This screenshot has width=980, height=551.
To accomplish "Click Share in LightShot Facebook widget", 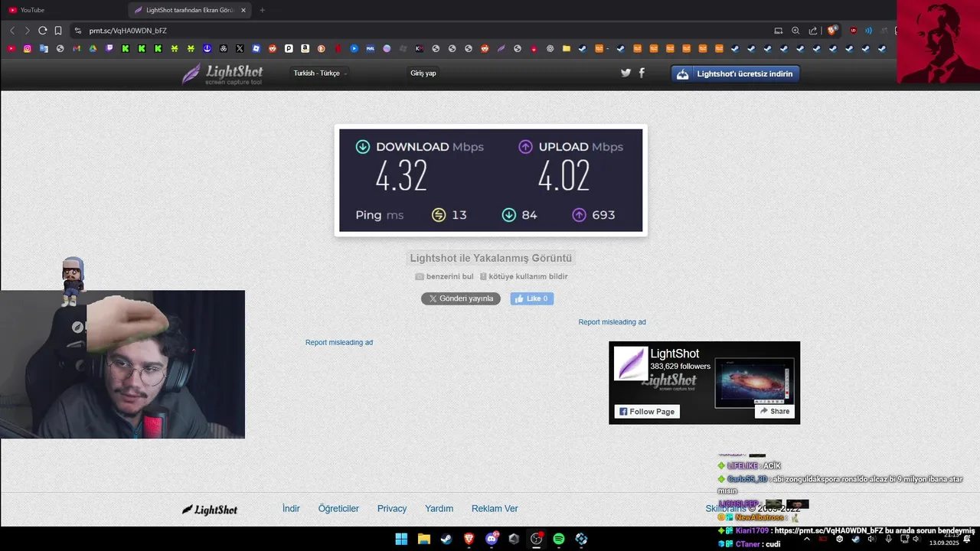I will pos(775,411).
